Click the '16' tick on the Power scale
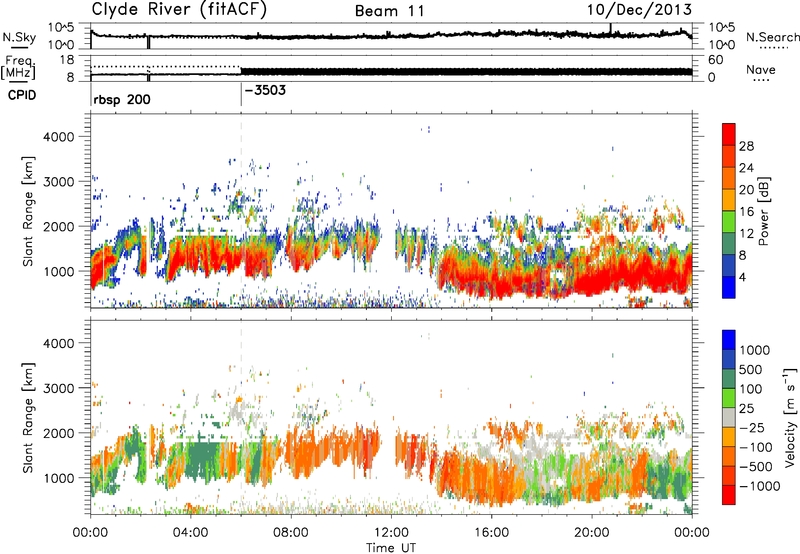Image resolution: width=800 pixels, height=554 pixels. tap(746, 212)
